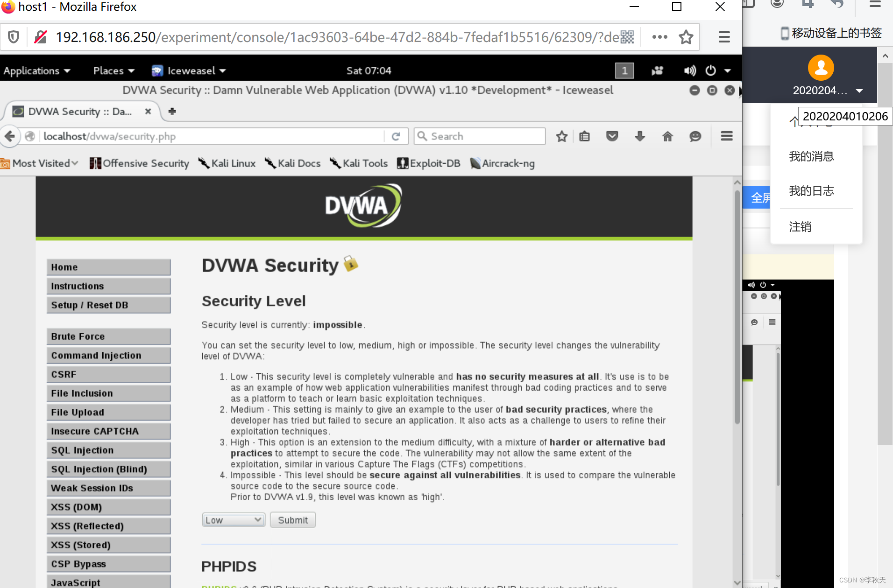Image resolution: width=893 pixels, height=588 pixels.
Task: Open XSS (Reflected) module
Action: tap(108, 526)
